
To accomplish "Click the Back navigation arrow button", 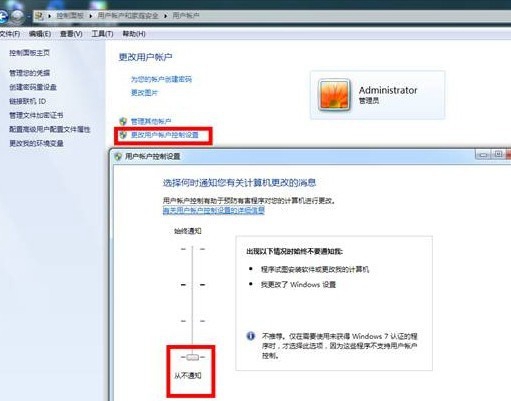I will [3, 16].
